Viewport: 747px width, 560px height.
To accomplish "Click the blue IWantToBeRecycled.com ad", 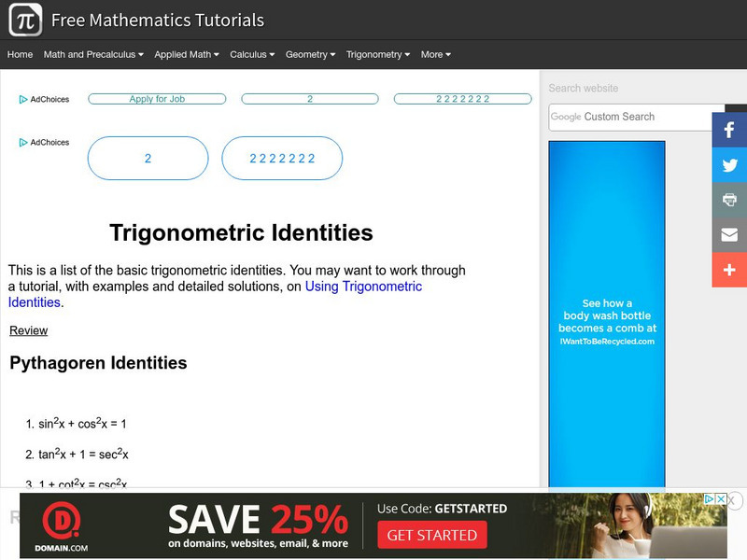I will pos(607,315).
